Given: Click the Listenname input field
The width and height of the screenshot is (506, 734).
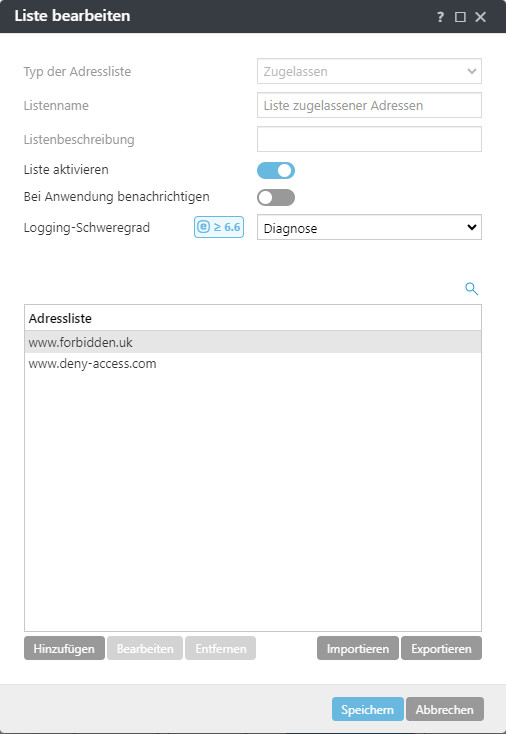Looking at the screenshot, I should 369,105.
